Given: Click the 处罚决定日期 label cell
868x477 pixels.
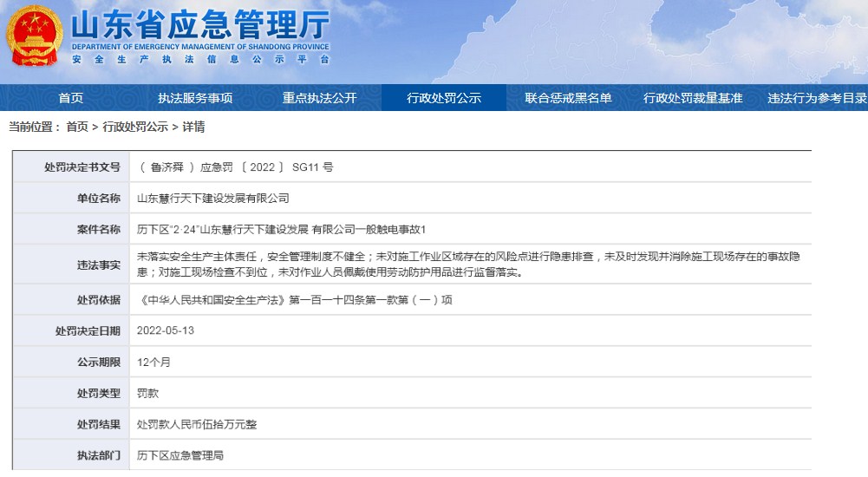Looking at the screenshot, I should coord(71,331).
